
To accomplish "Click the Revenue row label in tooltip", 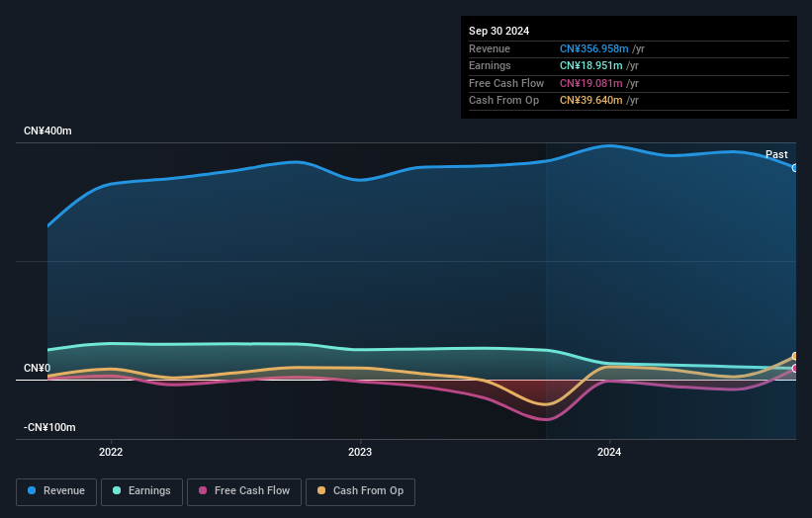I will [x=490, y=48].
